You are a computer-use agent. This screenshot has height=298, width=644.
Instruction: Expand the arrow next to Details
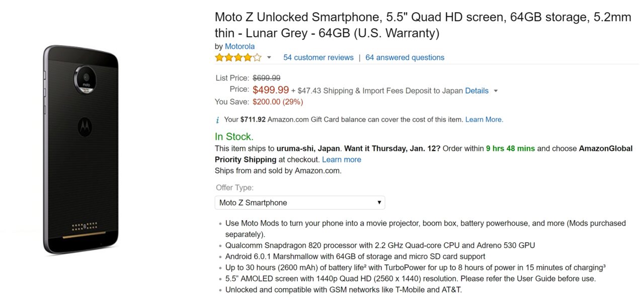click(x=496, y=91)
